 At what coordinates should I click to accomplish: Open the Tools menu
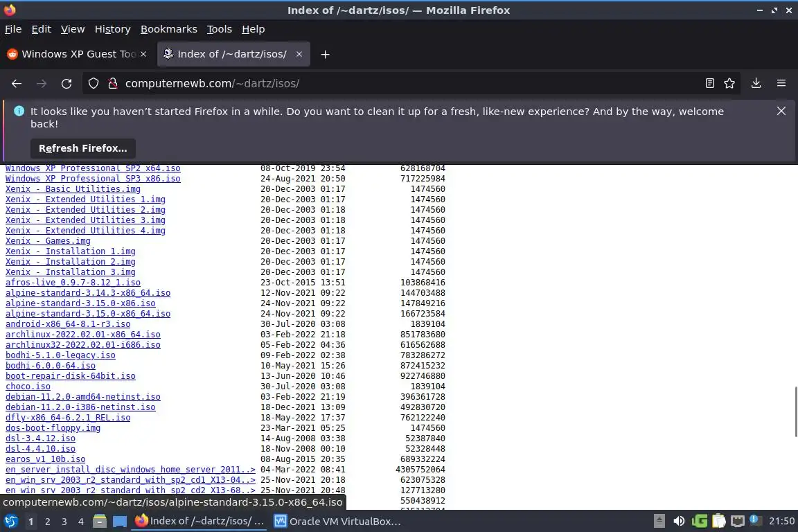(220, 29)
